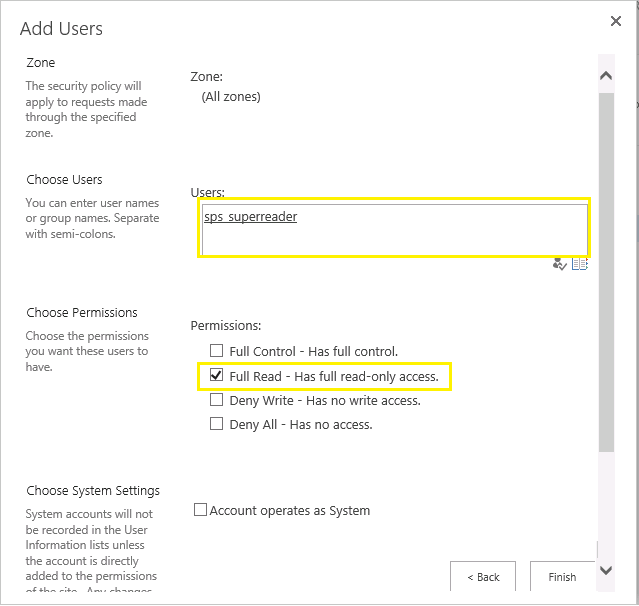Click the Add Users dialog title
The height and width of the screenshot is (606, 639).
(x=61, y=29)
